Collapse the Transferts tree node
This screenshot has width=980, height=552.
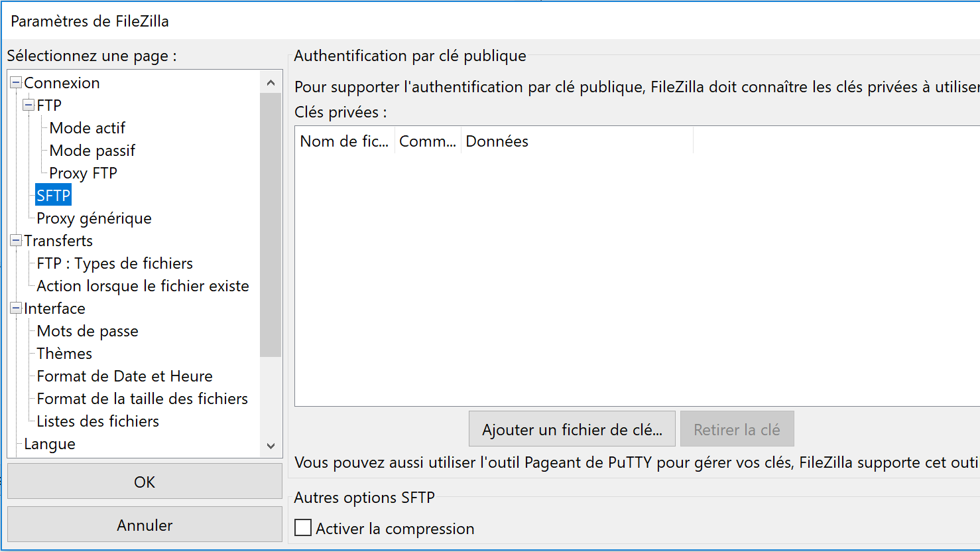(17, 241)
